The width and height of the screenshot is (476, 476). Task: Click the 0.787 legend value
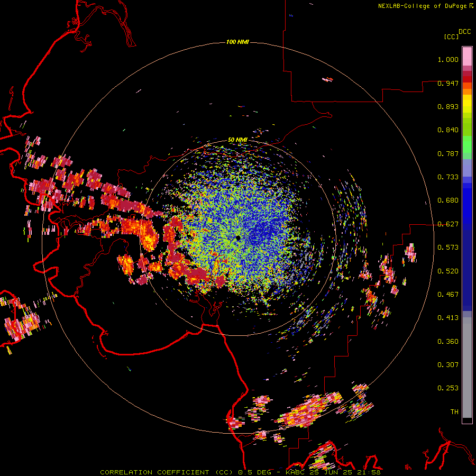[448, 153]
